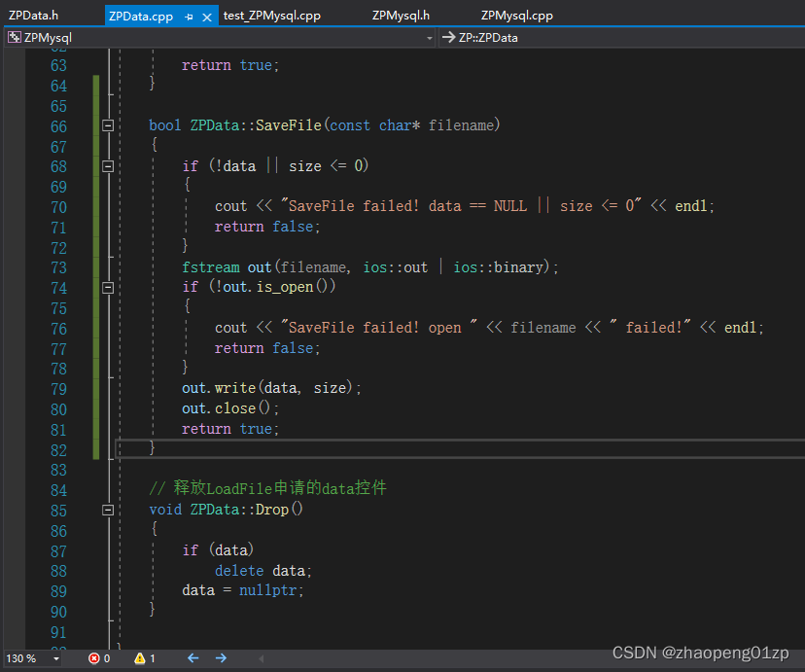Click 'is_open' call on line 74
The image size is (805, 672).
(285, 287)
